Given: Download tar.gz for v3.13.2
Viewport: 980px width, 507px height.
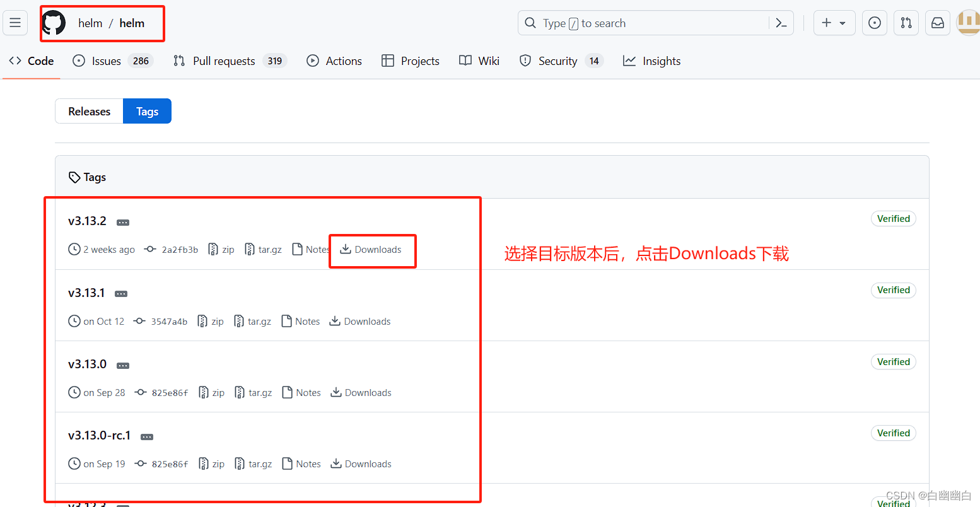Looking at the screenshot, I should [264, 250].
